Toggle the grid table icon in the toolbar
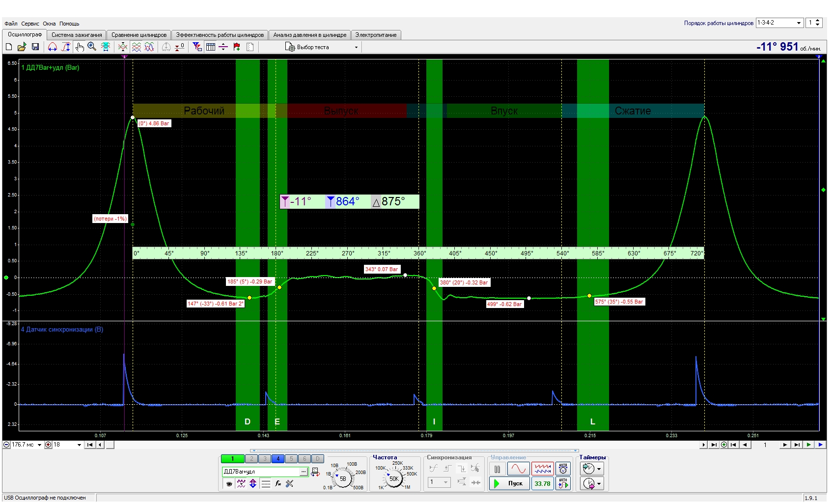Screen dimensions: 833x504 (211, 47)
